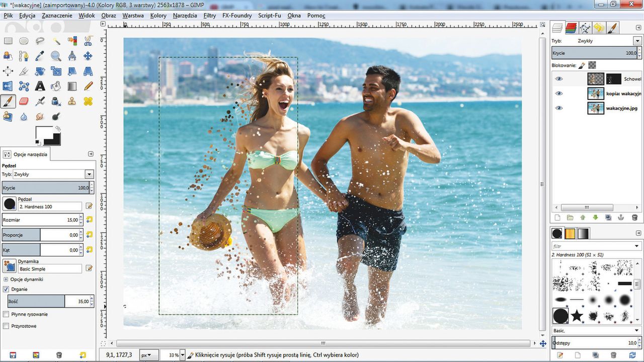644x362 pixels.
Task: Switch to the Undo History tab
Action: point(599,28)
